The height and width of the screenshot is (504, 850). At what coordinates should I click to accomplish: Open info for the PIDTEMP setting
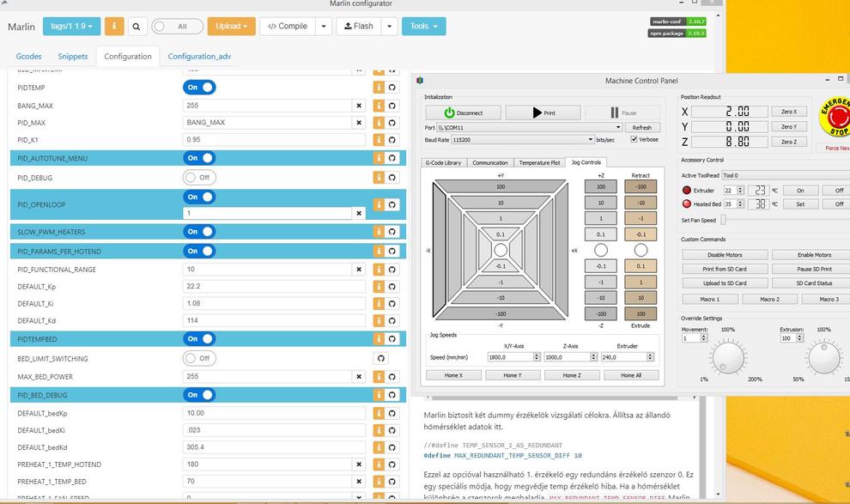378,87
